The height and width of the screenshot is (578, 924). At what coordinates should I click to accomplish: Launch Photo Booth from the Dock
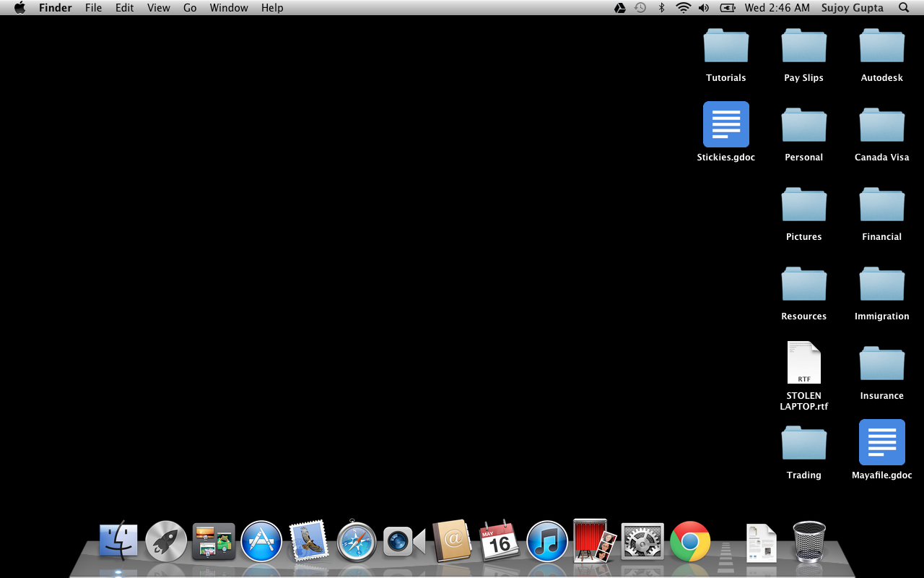pyautogui.click(x=594, y=541)
